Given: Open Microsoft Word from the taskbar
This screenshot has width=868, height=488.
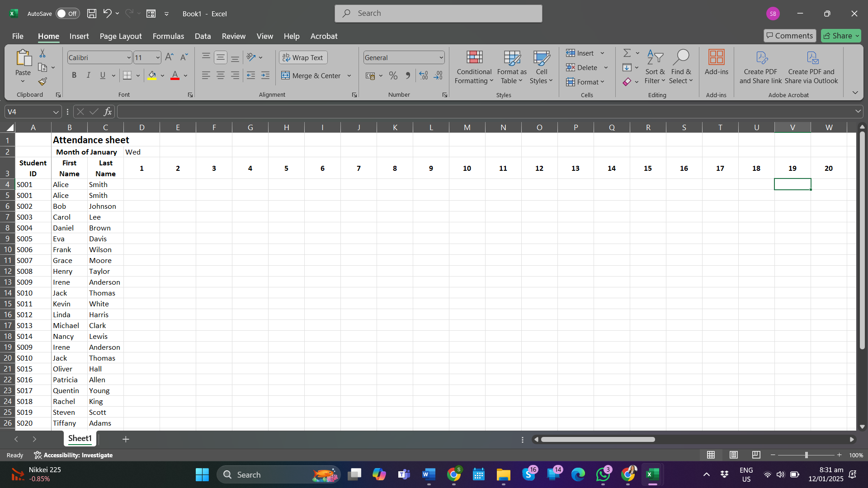Looking at the screenshot, I should 429,474.
